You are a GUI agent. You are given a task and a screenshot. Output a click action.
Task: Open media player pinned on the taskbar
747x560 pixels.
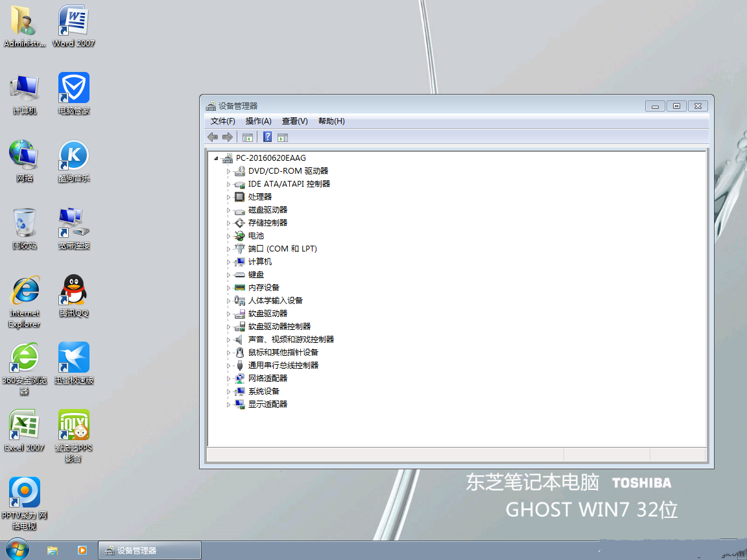click(x=82, y=550)
